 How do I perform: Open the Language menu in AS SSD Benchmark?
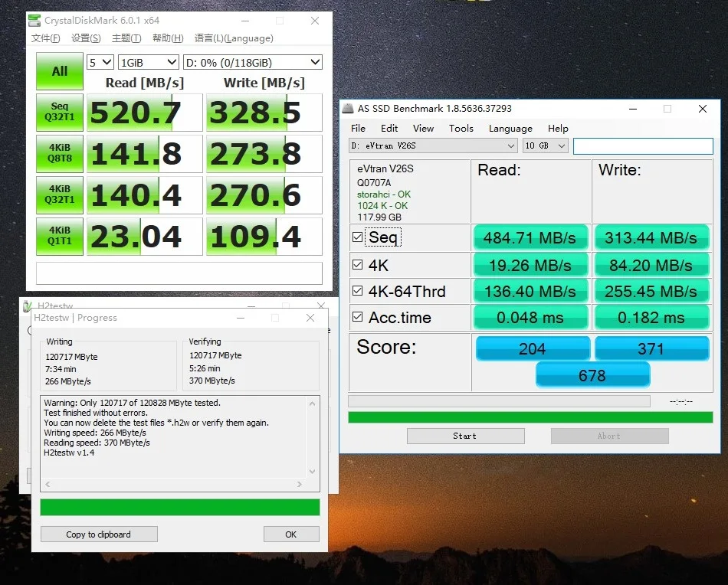[x=510, y=129]
